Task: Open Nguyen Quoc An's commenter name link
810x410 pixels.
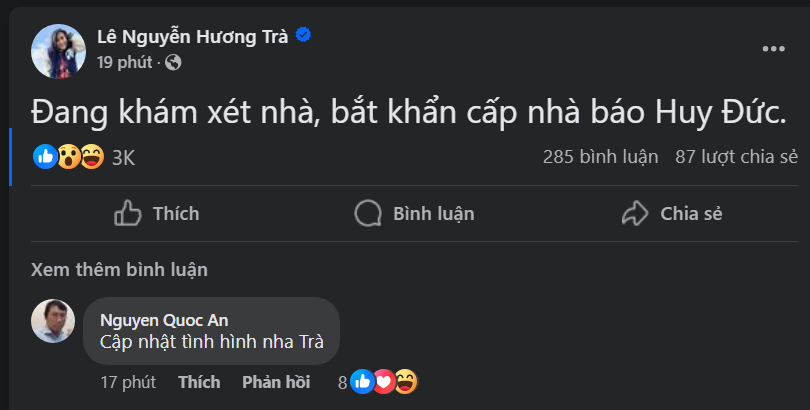Action: [164, 320]
